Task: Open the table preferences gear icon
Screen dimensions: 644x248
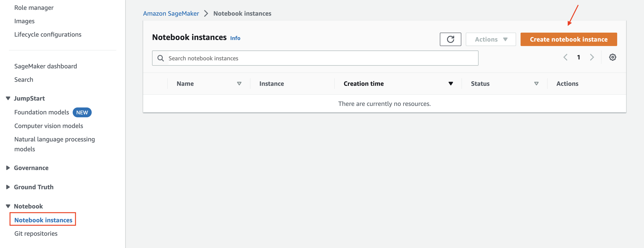Action: click(x=612, y=57)
